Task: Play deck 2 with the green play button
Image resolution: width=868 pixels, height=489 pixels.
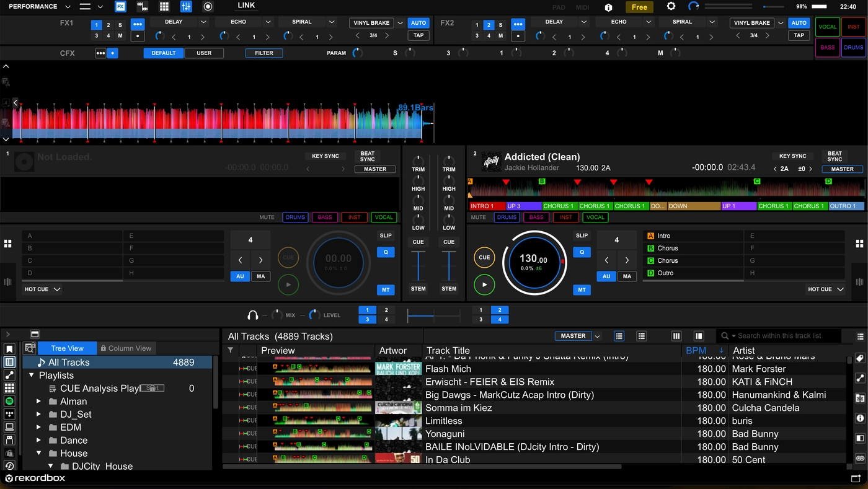Action: click(484, 284)
